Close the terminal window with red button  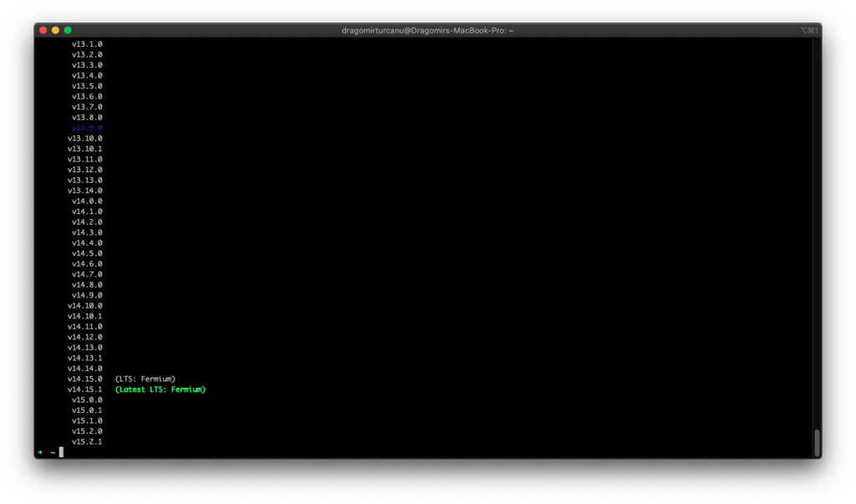point(43,30)
